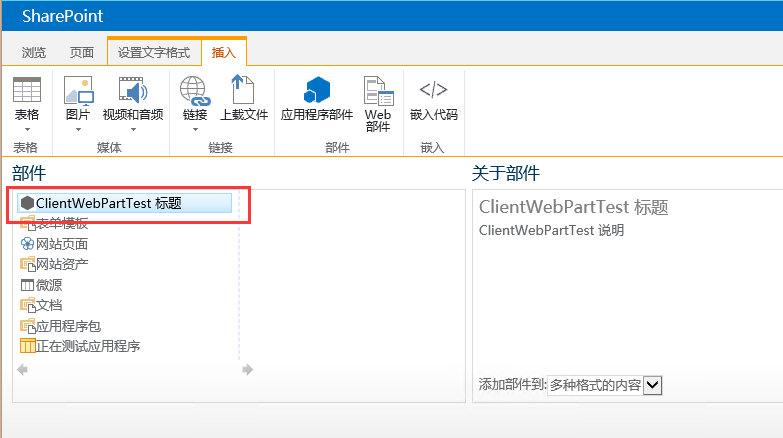783x438 pixels.
Task: Click the left arrow under parts list
Action: [22, 370]
